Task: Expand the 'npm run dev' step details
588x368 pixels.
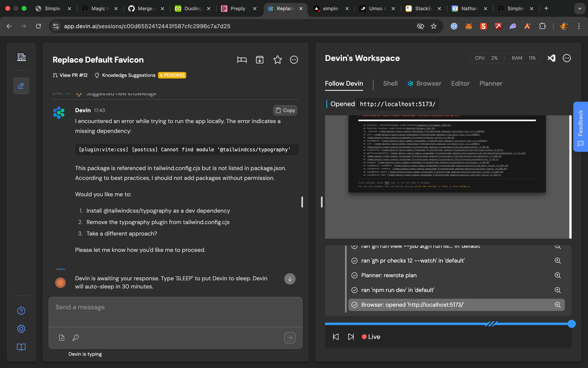Action: (558, 290)
